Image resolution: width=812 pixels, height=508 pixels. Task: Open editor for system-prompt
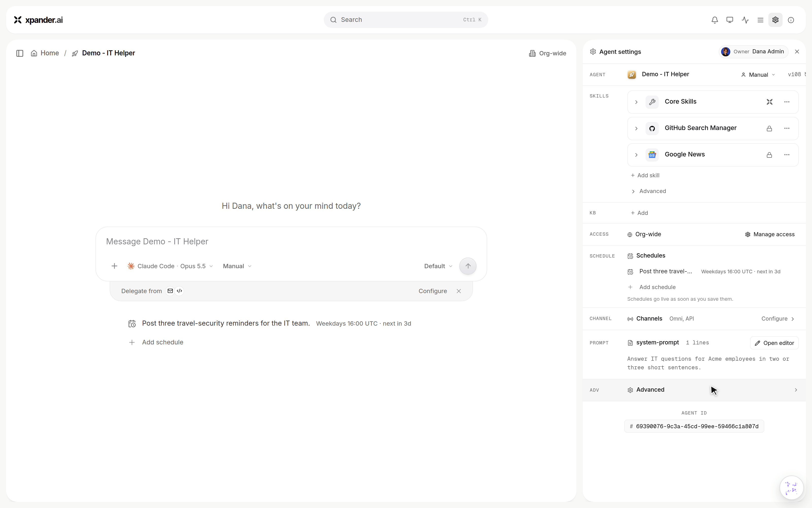[x=774, y=343]
